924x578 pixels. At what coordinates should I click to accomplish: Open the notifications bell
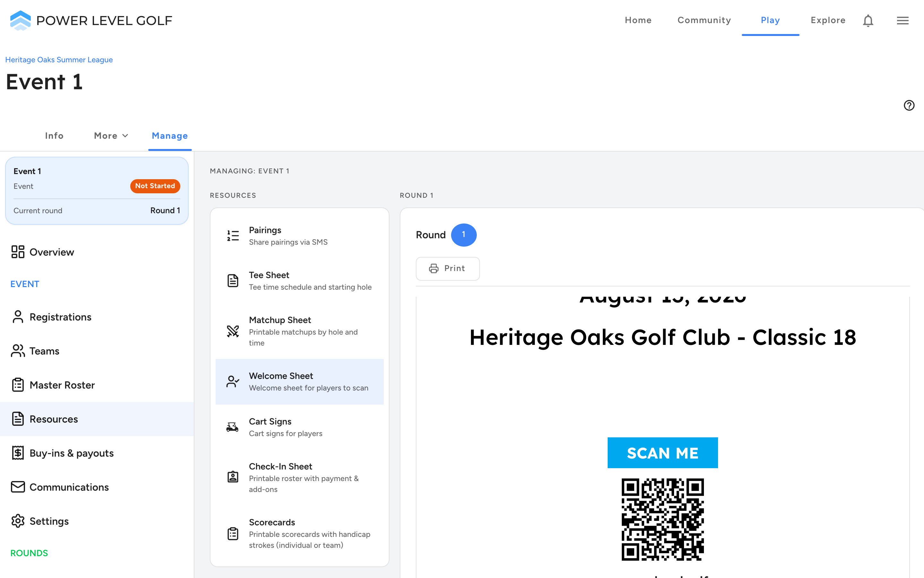[868, 21]
